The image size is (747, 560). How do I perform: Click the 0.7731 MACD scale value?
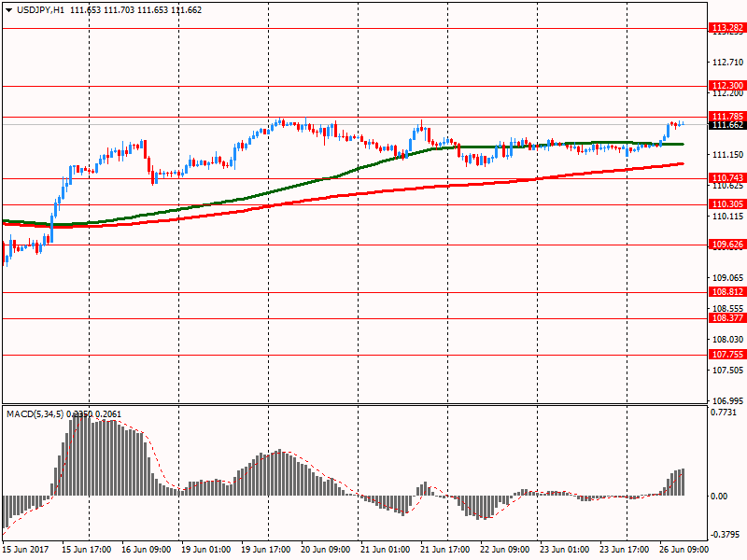pos(723,413)
